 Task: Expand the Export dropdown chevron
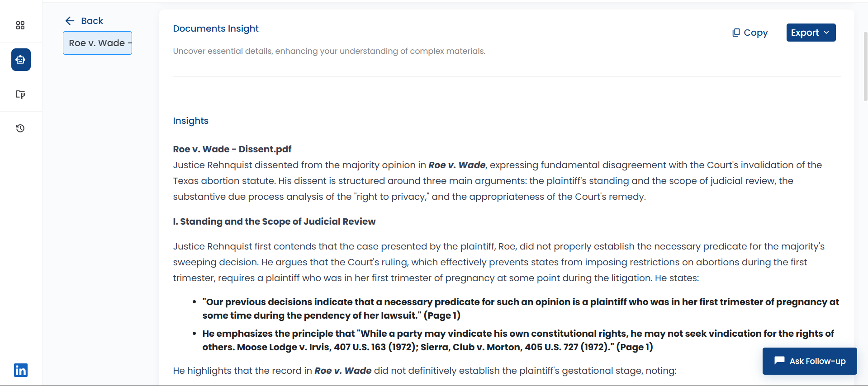pos(826,33)
